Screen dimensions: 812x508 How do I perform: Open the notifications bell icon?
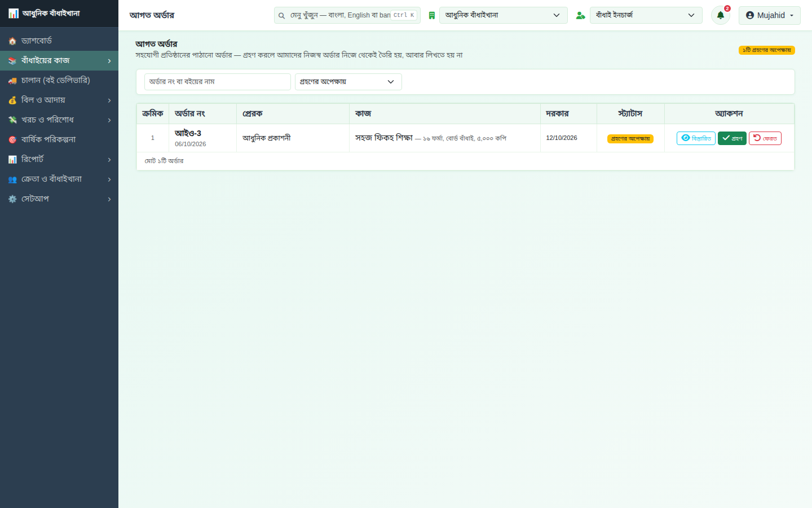click(x=720, y=15)
